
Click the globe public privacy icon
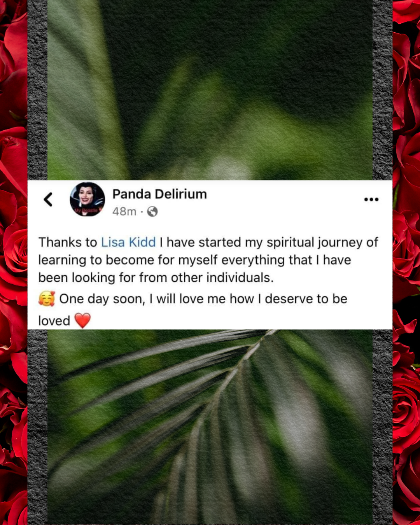click(x=152, y=212)
